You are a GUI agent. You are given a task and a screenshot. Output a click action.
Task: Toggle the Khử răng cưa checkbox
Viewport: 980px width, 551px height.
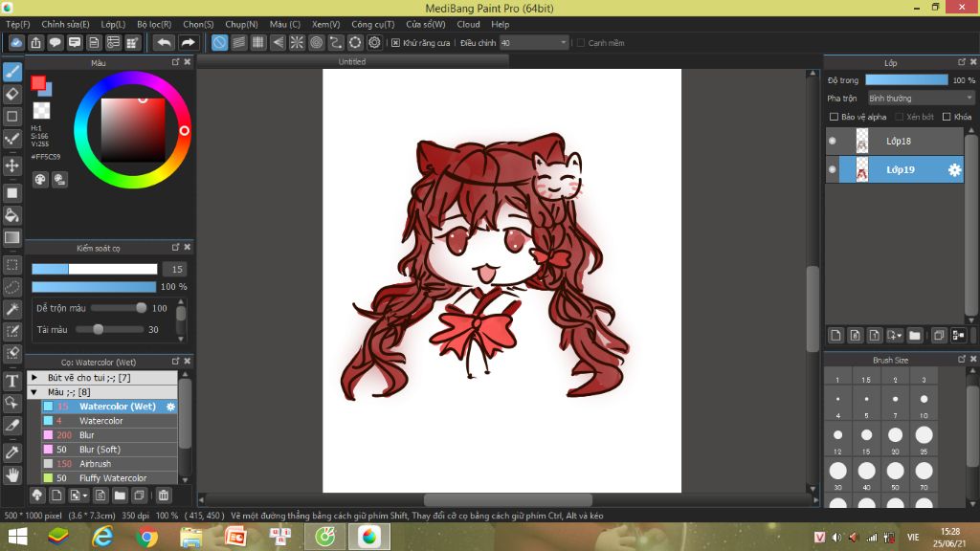(395, 43)
